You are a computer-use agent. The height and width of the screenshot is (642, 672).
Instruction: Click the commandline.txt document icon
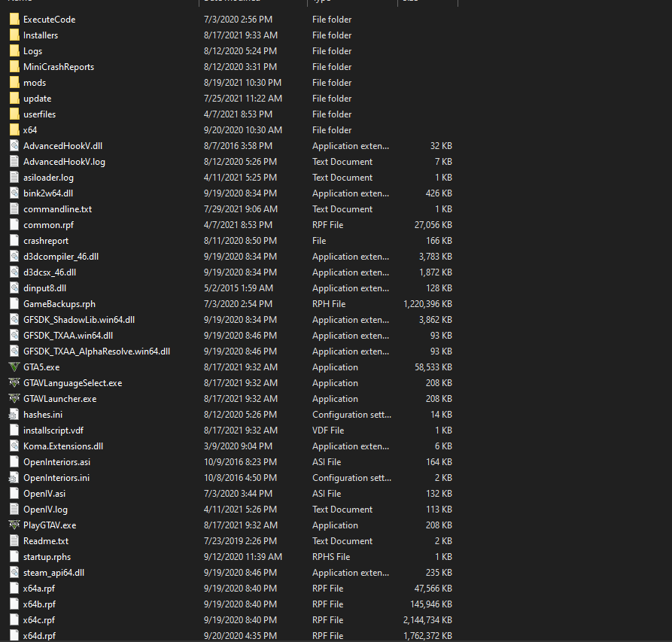(14, 209)
